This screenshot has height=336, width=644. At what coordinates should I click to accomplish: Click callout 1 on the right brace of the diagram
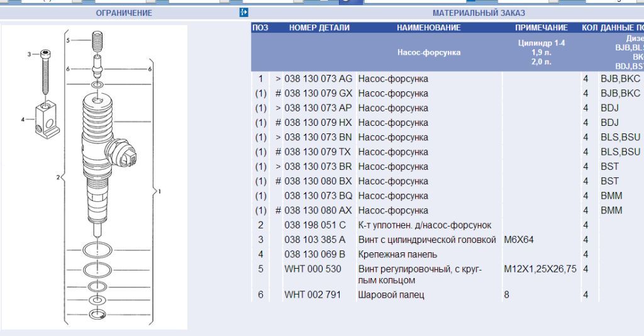point(159,191)
